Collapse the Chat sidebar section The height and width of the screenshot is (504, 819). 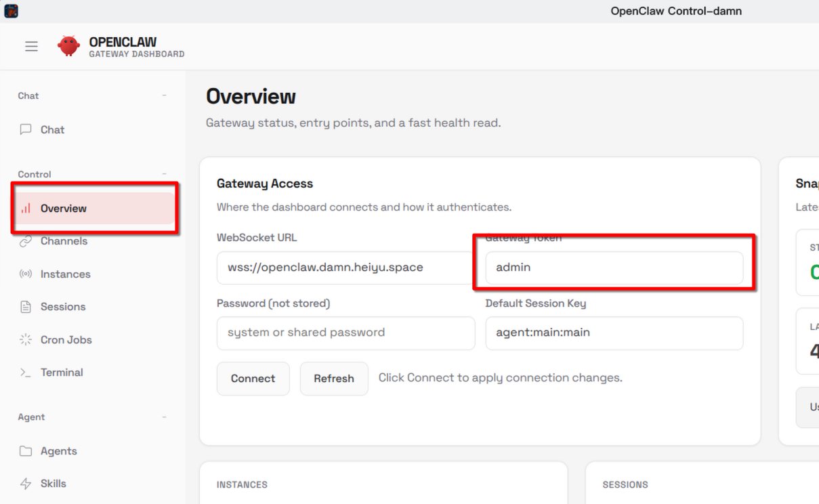164,96
